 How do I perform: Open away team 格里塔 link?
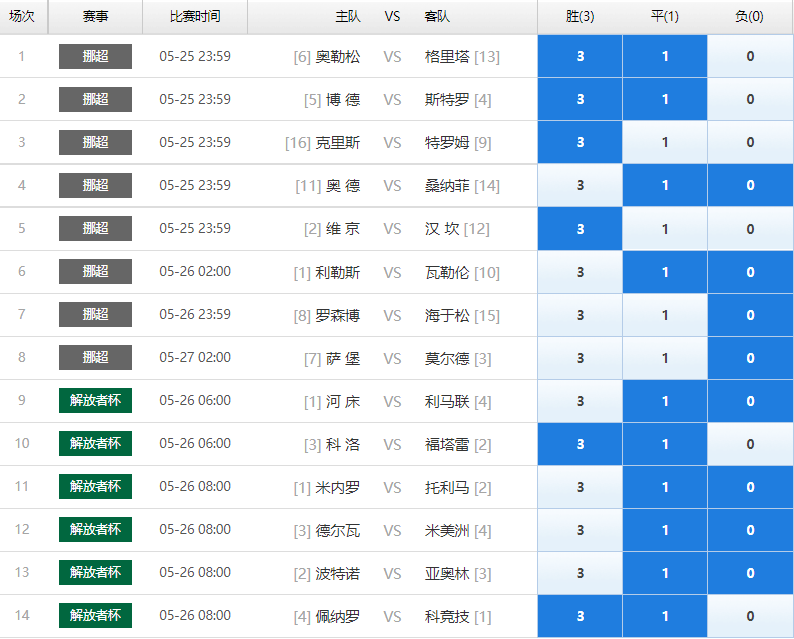(447, 57)
